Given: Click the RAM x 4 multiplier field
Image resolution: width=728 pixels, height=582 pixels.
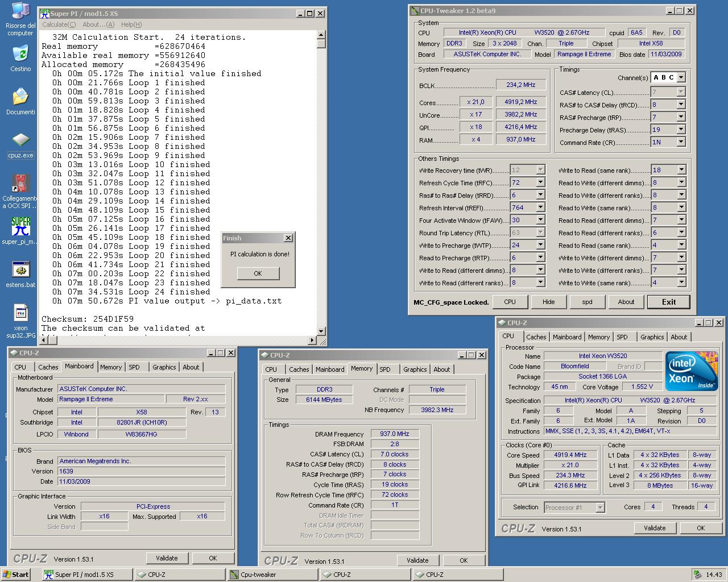Looking at the screenshot, I should (x=475, y=140).
